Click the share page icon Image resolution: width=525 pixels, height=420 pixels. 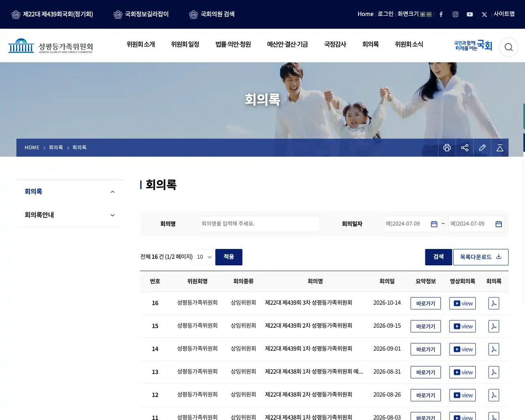[465, 148]
